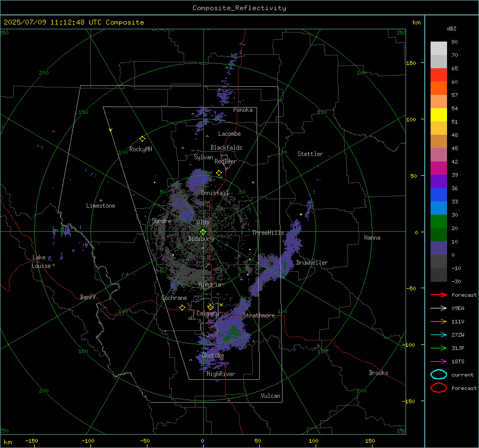Click the HighRiver town label
The height and width of the screenshot is (448, 479).
click(x=220, y=374)
